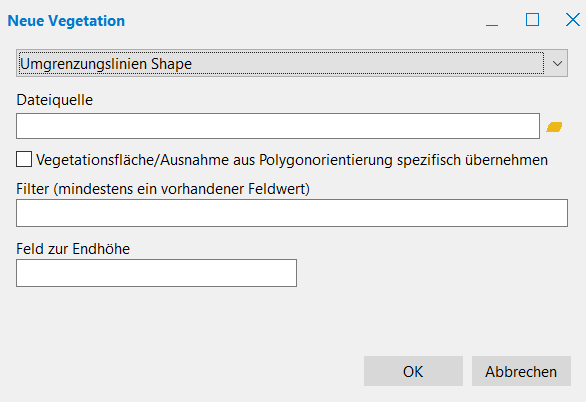Close the Neue Vegetation dialog
The width and height of the screenshot is (586, 402).
click(573, 20)
